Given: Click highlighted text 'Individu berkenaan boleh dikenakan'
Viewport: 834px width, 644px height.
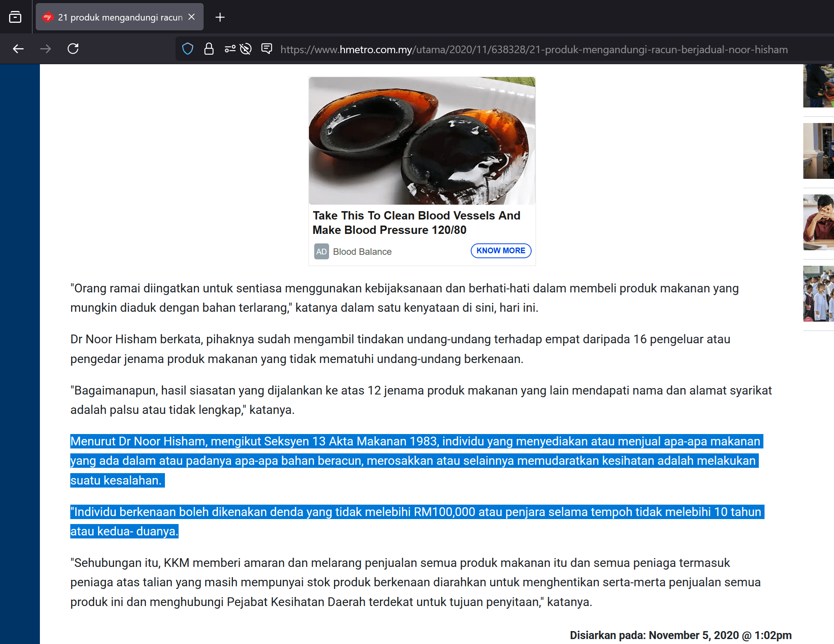Looking at the screenshot, I should [x=417, y=521].
